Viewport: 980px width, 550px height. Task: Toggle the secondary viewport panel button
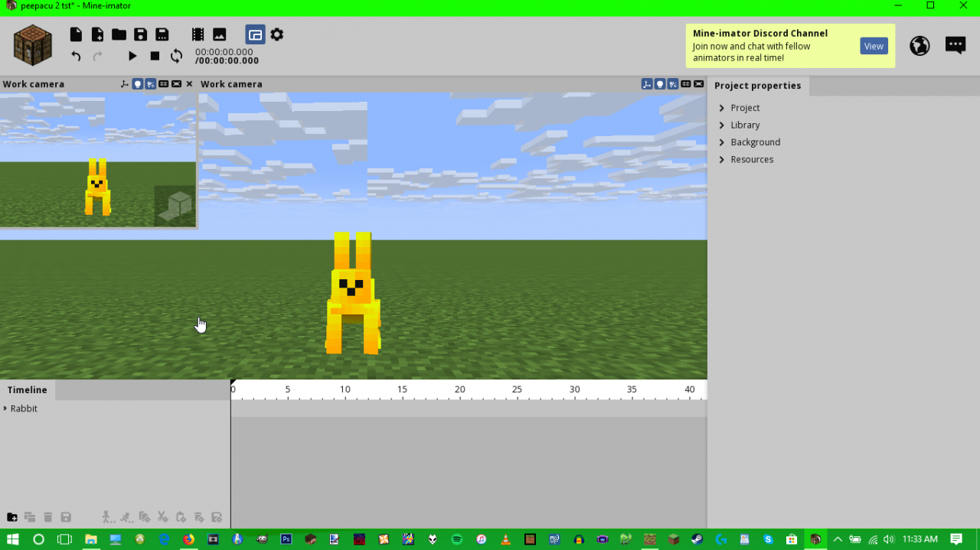tap(255, 34)
